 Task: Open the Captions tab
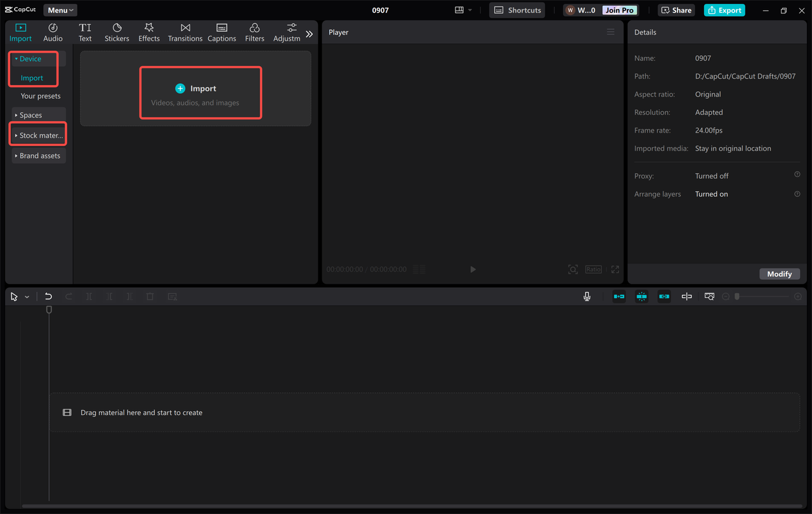[222, 32]
